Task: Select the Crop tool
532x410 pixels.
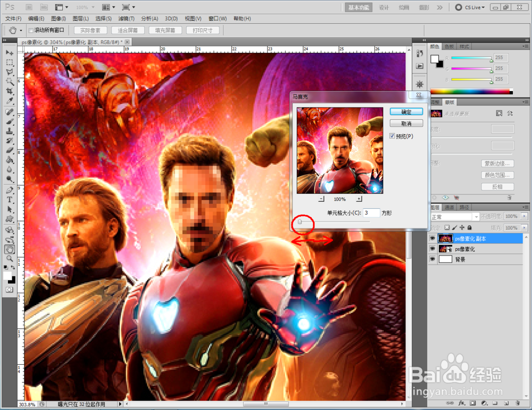Action: click(x=10, y=91)
